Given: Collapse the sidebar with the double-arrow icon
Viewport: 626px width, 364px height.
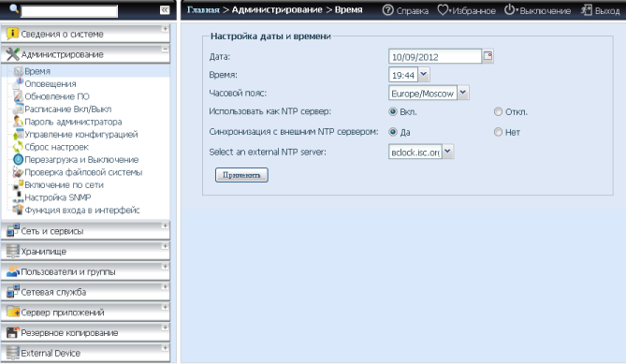Looking at the screenshot, I should (165, 10).
